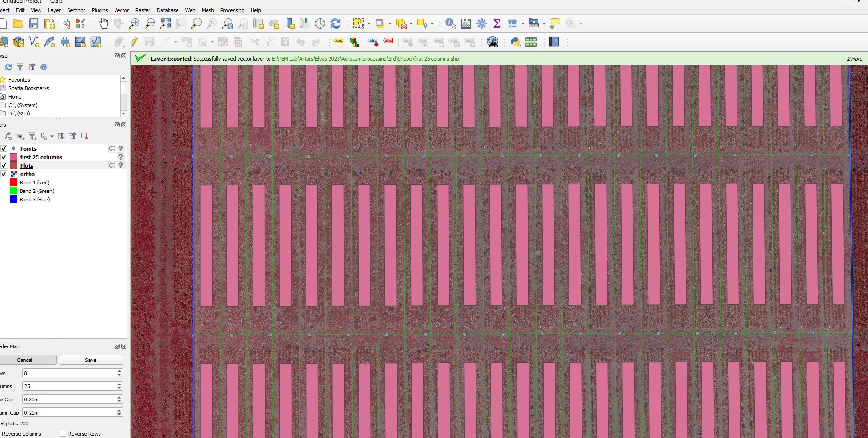Image resolution: width=868 pixels, height=438 pixels.
Task: Open the select features tool dropdown arrow
Action: pos(369,23)
